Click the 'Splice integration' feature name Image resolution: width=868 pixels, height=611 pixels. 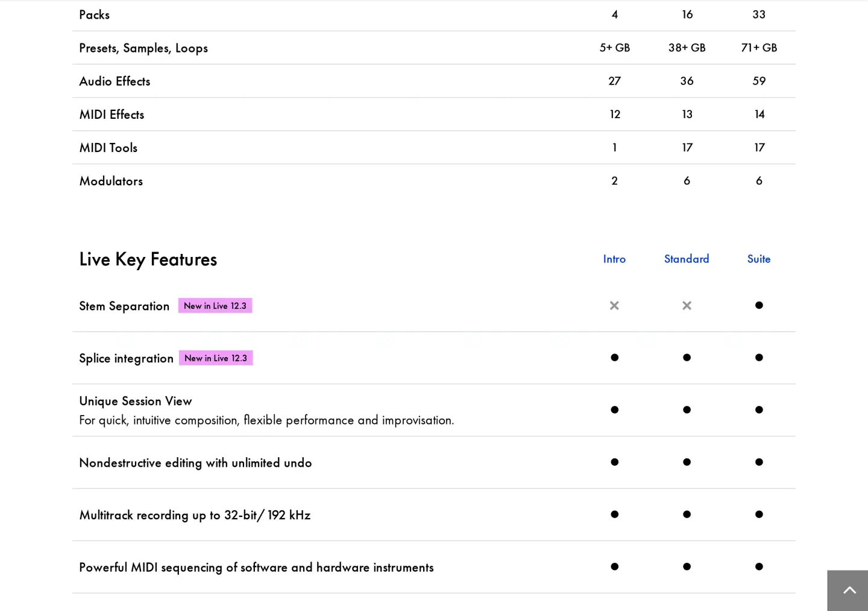(126, 358)
